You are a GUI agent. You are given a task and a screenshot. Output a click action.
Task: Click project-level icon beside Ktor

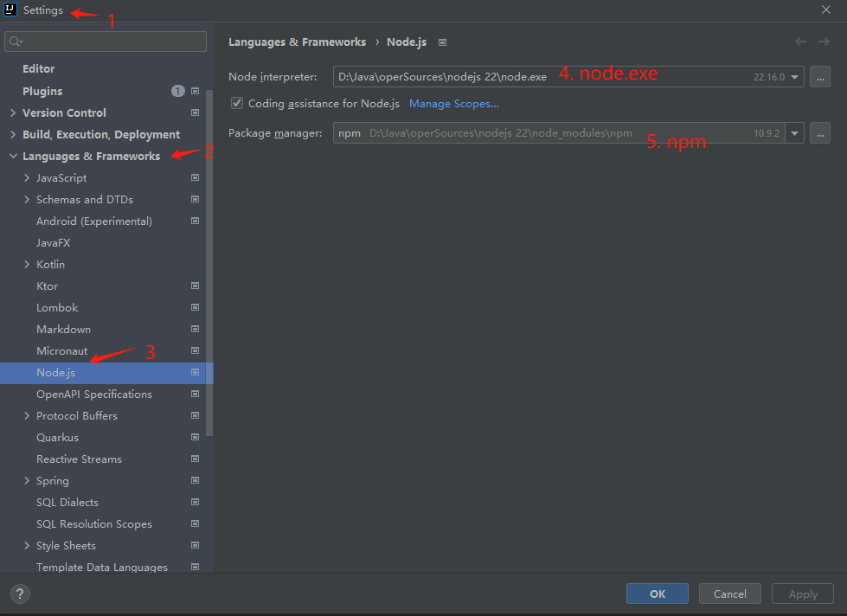coord(195,286)
